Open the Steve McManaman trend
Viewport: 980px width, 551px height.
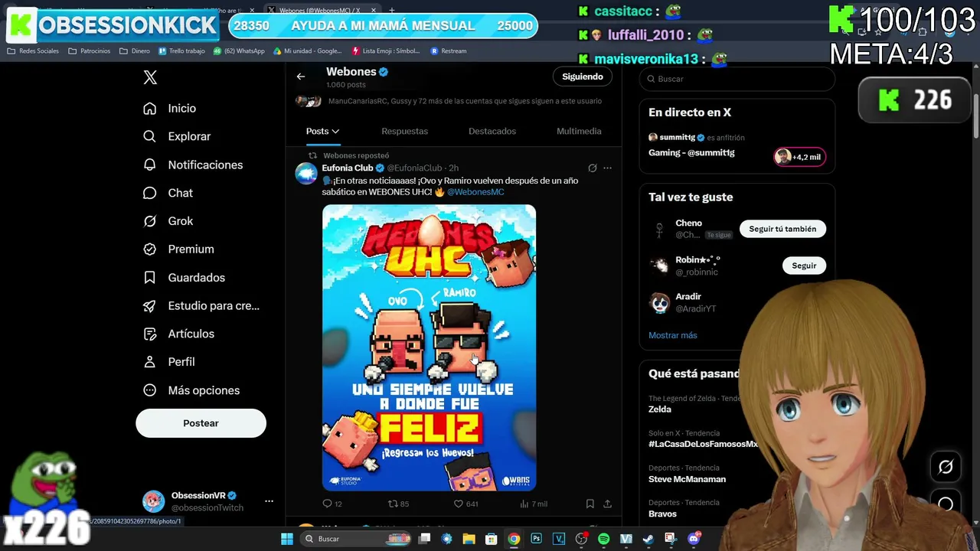click(x=687, y=479)
